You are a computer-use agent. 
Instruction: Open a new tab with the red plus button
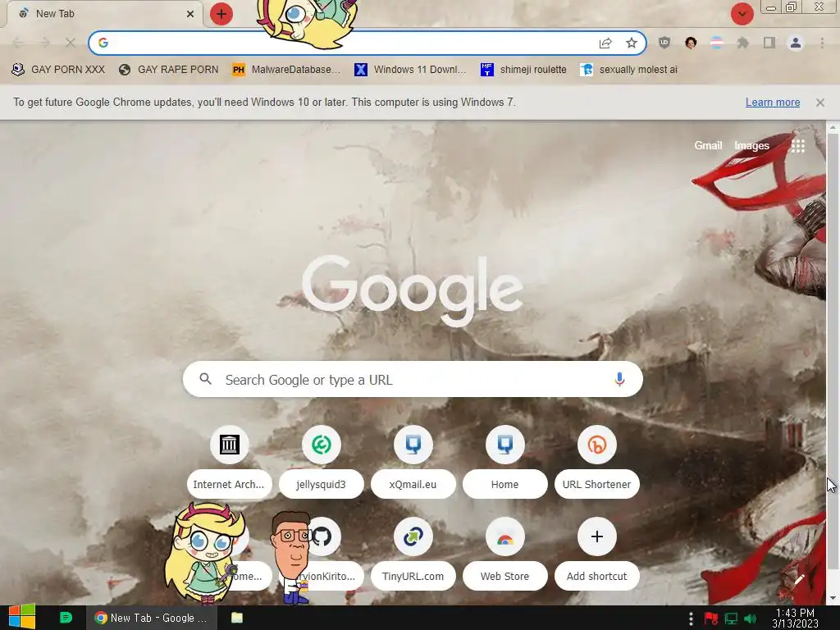tap(221, 14)
